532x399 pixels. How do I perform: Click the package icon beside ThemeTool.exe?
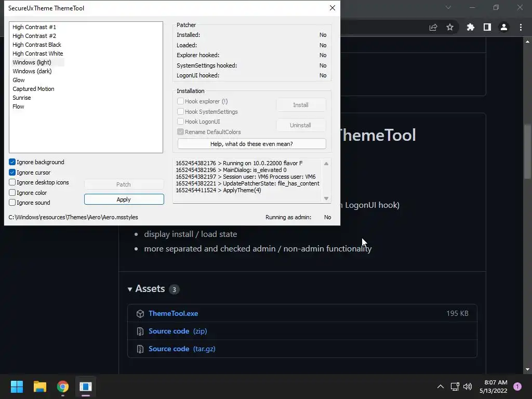(140, 314)
